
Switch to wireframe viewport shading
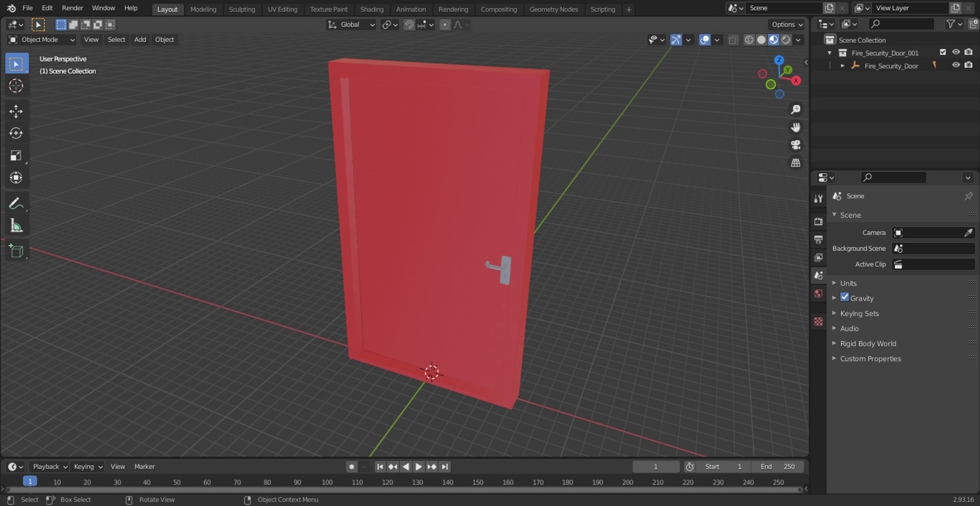tap(749, 40)
